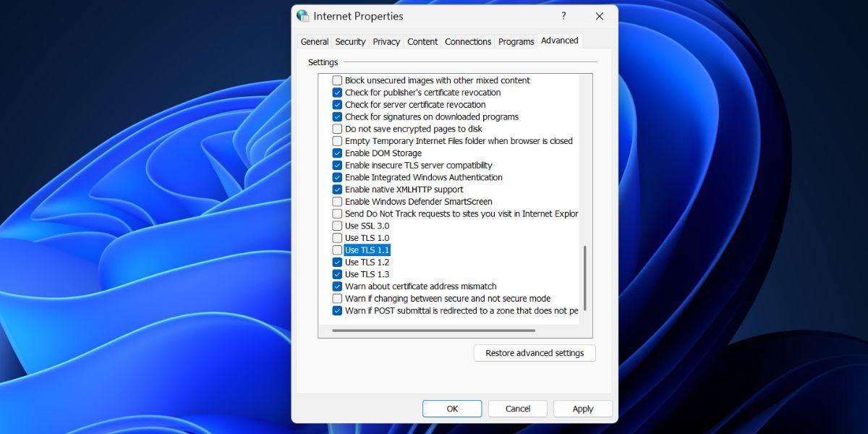Enable Windows Defender SmartScreen
868x434 pixels.
(x=337, y=201)
